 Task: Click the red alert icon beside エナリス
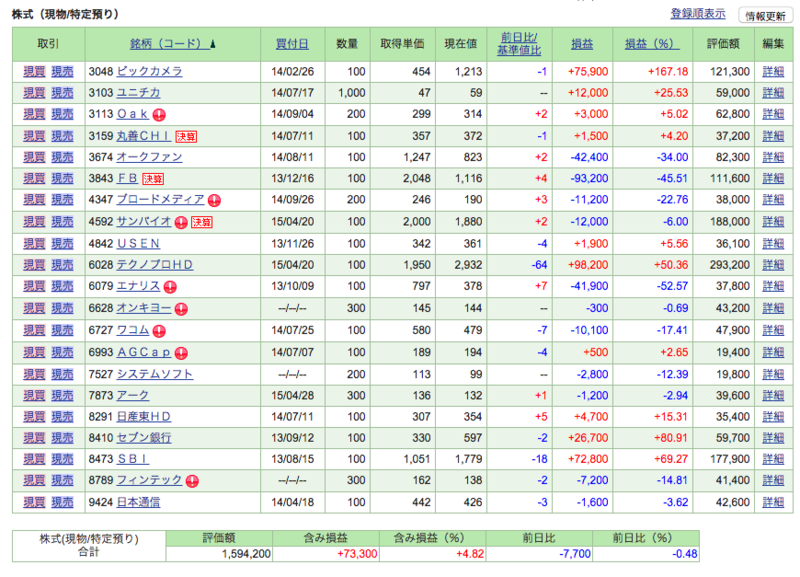(170, 287)
